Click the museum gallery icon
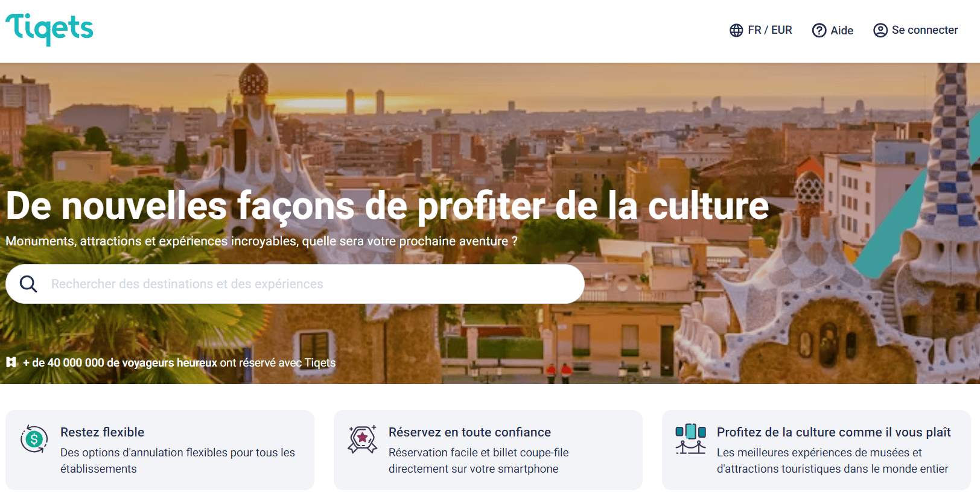Screen dimensions: 980x504 [x=691, y=439]
